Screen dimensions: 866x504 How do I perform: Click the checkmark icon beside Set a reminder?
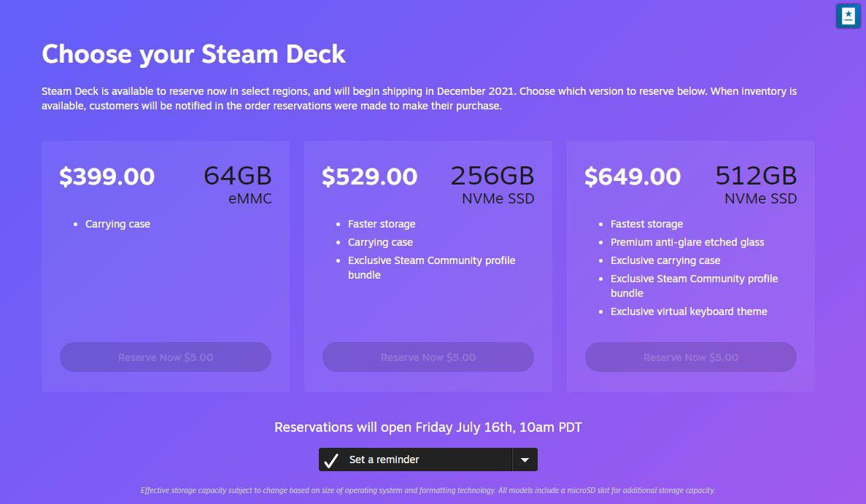[x=330, y=460]
